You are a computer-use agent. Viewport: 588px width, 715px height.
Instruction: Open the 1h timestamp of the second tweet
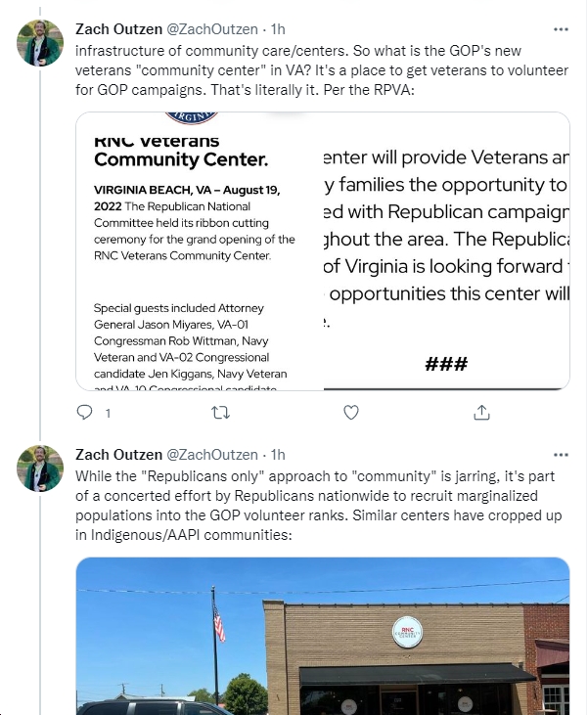pos(278,455)
